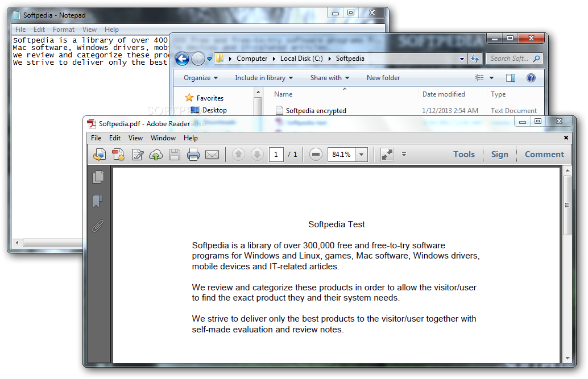Open the Adobe Reader toolbar overflow arrow

coord(404,154)
